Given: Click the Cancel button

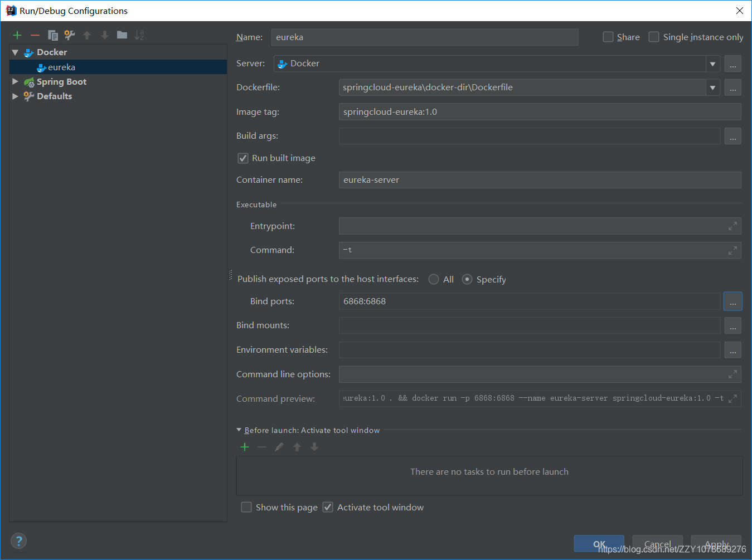Looking at the screenshot, I should pos(657,544).
